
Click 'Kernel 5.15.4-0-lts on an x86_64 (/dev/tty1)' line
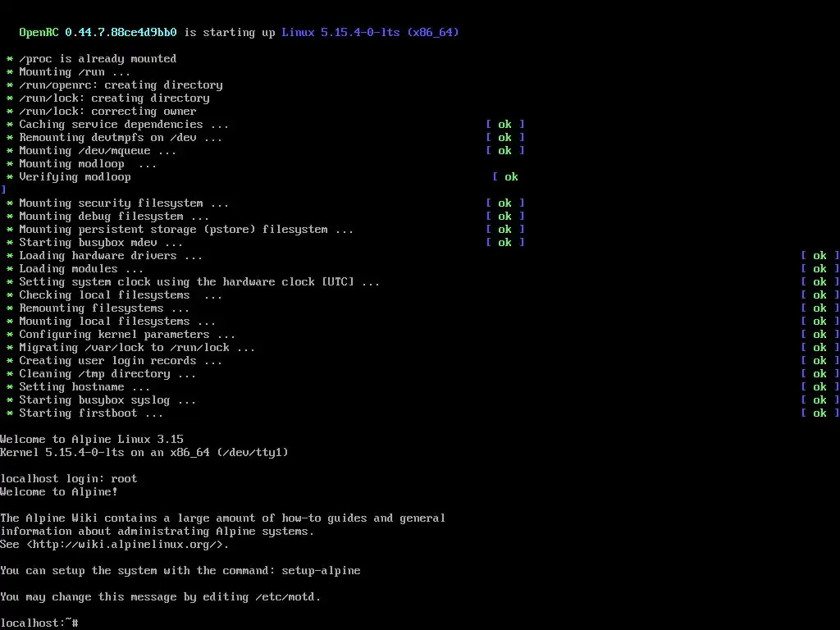coord(144,452)
